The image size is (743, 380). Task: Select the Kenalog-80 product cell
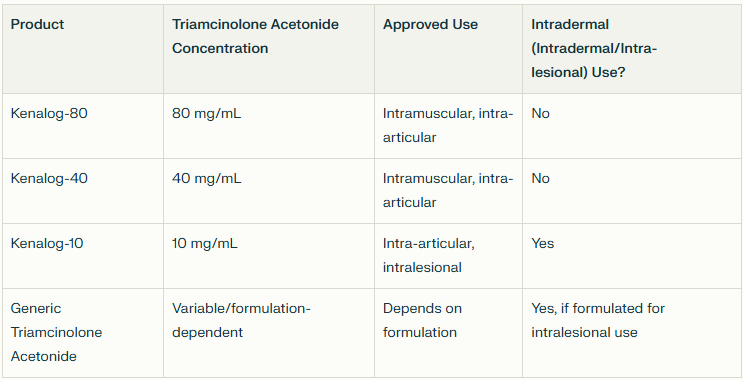(x=83, y=126)
